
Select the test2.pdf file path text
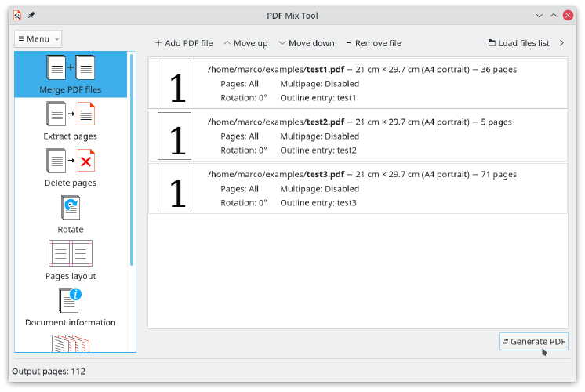[276, 122]
